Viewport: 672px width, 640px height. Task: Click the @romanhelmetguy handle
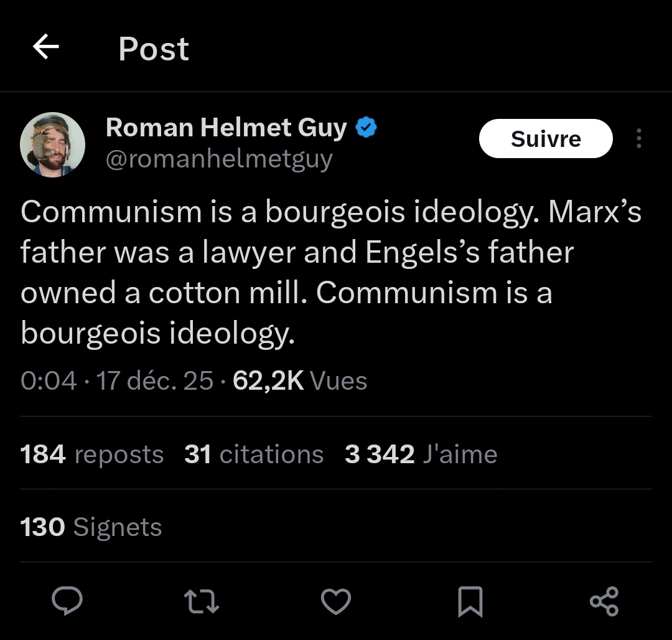point(219,159)
